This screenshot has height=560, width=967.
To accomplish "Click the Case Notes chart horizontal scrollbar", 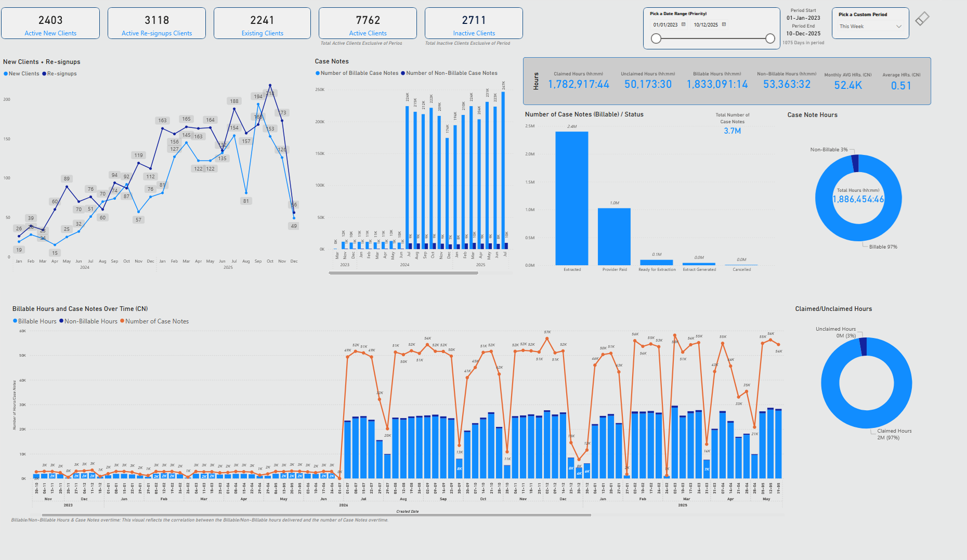I will click(403, 273).
